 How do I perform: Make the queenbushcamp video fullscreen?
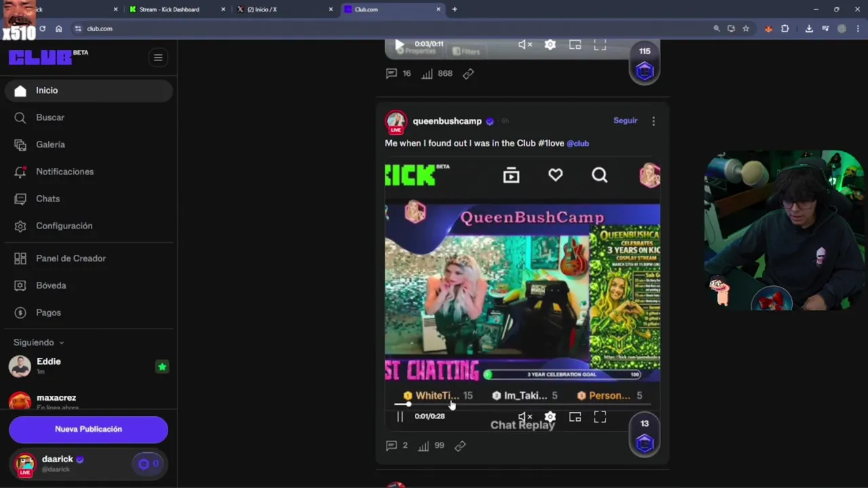600,417
